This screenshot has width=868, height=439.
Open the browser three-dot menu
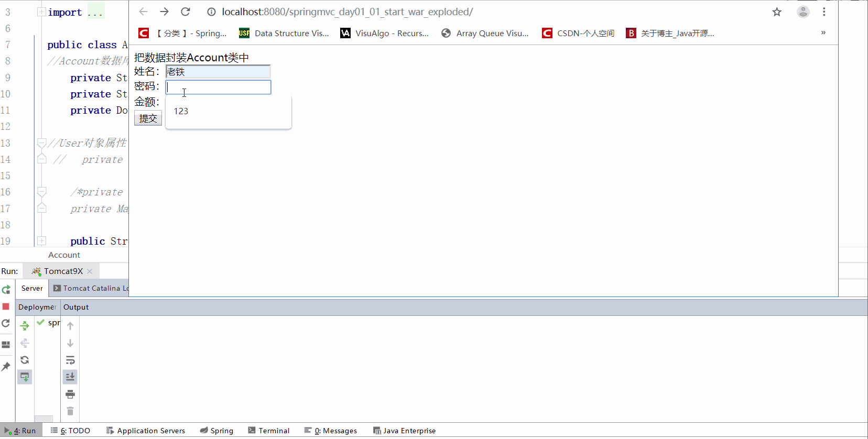[824, 12]
